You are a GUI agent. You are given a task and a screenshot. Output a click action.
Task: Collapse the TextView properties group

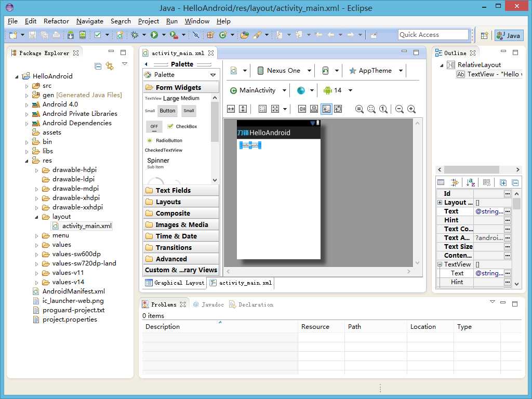pyautogui.click(x=440, y=264)
